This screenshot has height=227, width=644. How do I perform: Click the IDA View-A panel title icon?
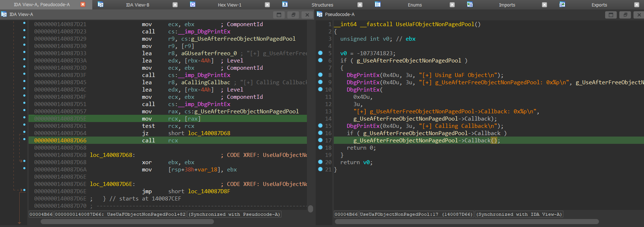pos(4,15)
